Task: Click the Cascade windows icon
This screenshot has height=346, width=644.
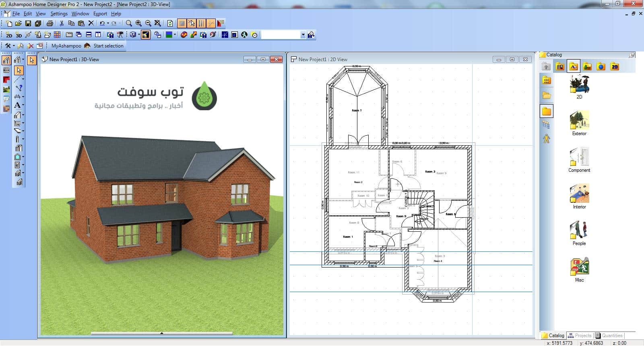Action: click(79, 35)
